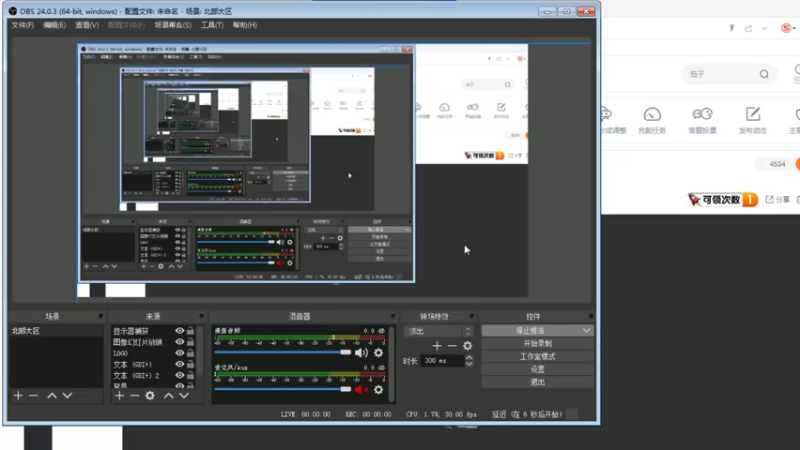Open 答题投票 icon in the browser

pyautogui.click(x=702, y=114)
